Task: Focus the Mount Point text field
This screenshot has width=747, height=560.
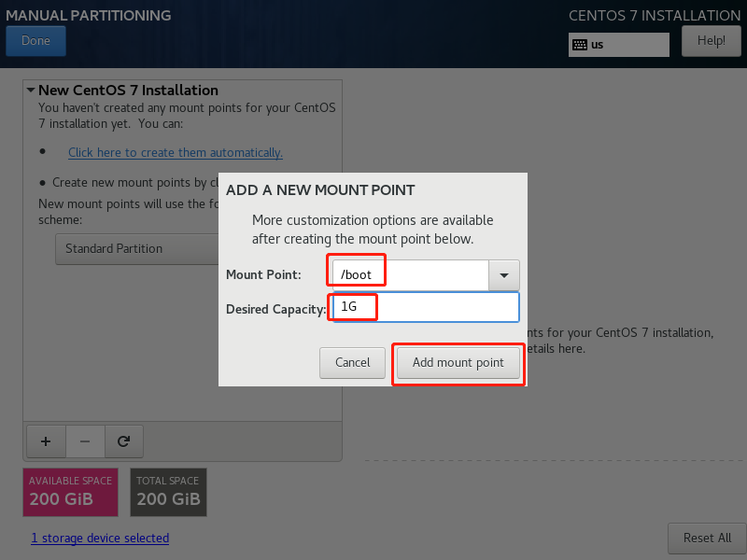Action: pyautogui.click(x=410, y=275)
